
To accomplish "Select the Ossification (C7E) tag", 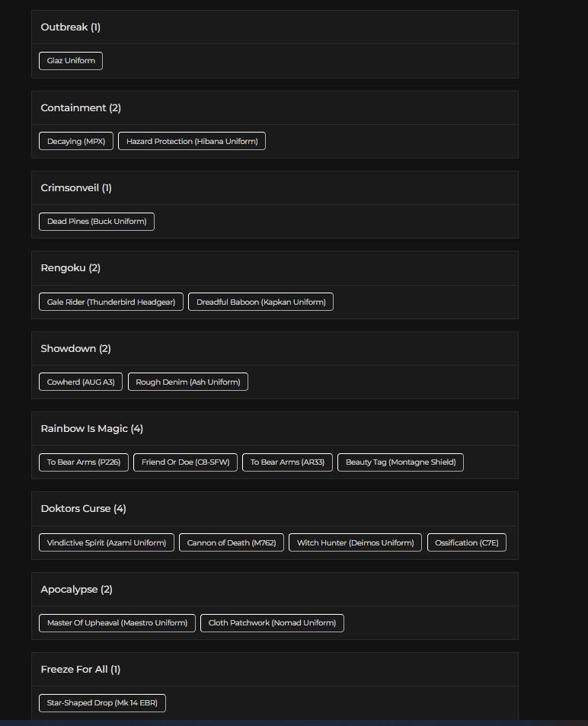I will click(x=467, y=542).
